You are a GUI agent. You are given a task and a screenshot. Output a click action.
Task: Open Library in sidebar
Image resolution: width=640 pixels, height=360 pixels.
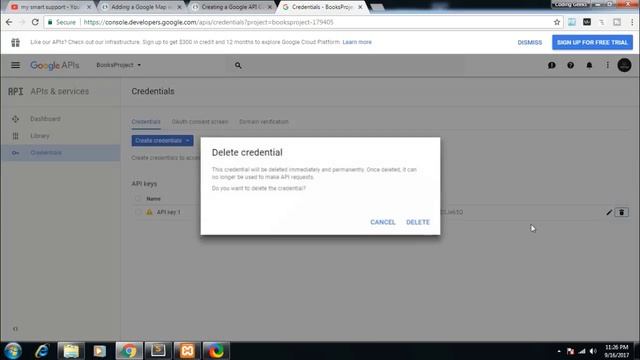(40, 136)
